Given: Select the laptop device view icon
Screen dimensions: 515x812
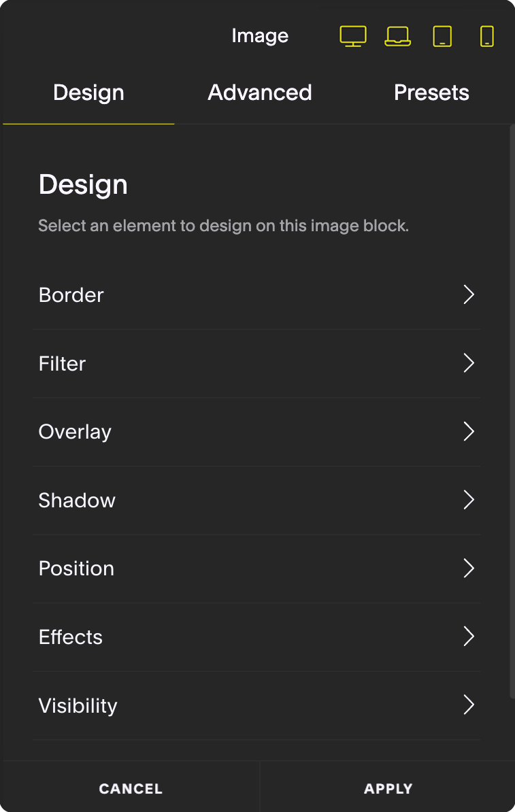Looking at the screenshot, I should pyautogui.click(x=397, y=36).
